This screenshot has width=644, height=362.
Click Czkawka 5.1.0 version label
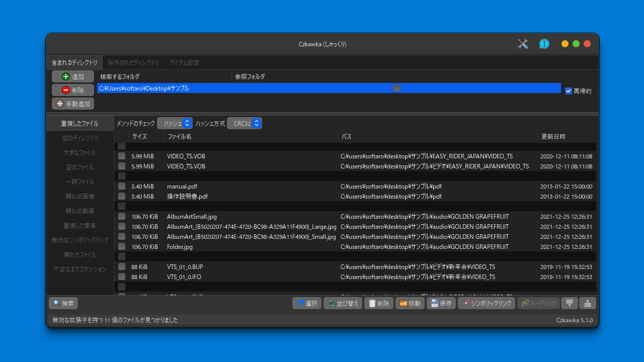click(575, 320)
